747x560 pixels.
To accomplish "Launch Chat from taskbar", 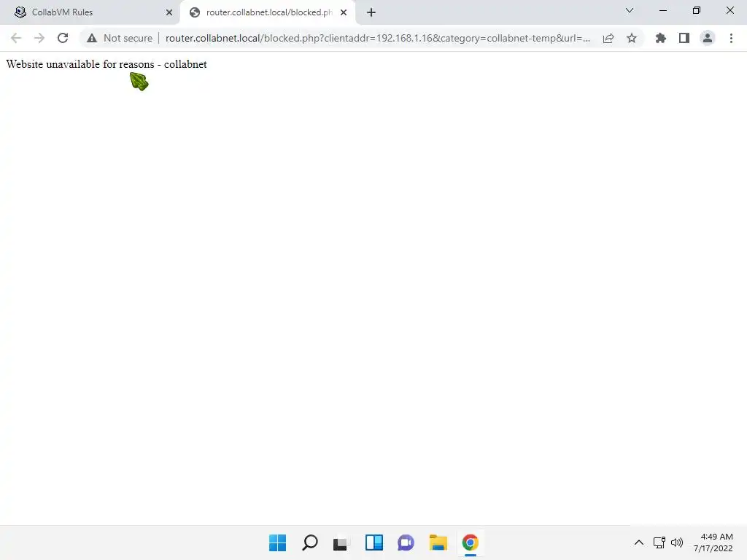I will coord(406,542).
